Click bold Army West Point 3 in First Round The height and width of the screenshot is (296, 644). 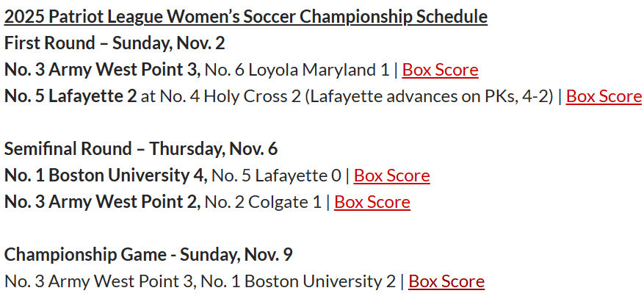[102, 70]
